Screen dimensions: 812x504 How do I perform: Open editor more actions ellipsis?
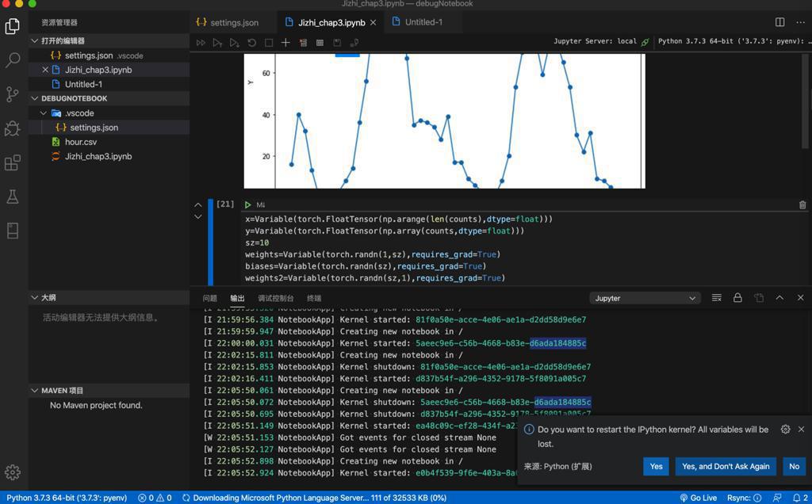pyautogui.click(x=801, y=22)
